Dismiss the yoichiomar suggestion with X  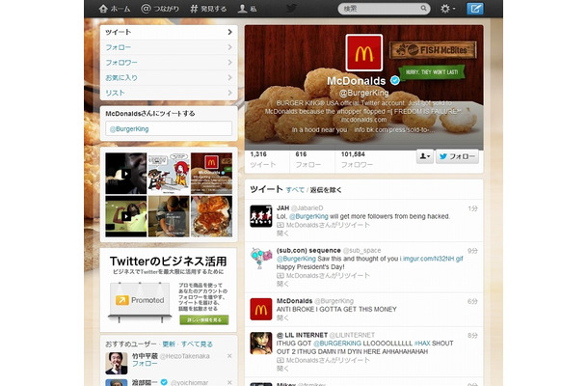tap(229, 382)
